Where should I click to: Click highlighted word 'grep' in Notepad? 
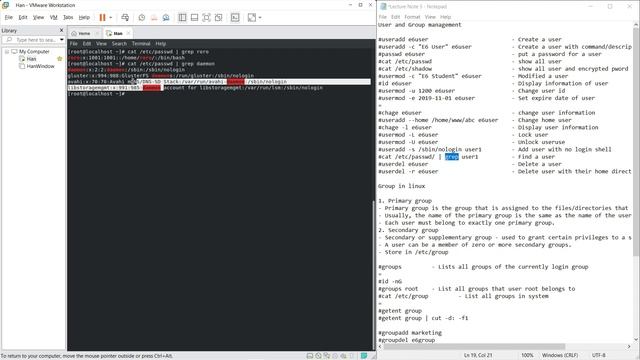coord(452,157)
